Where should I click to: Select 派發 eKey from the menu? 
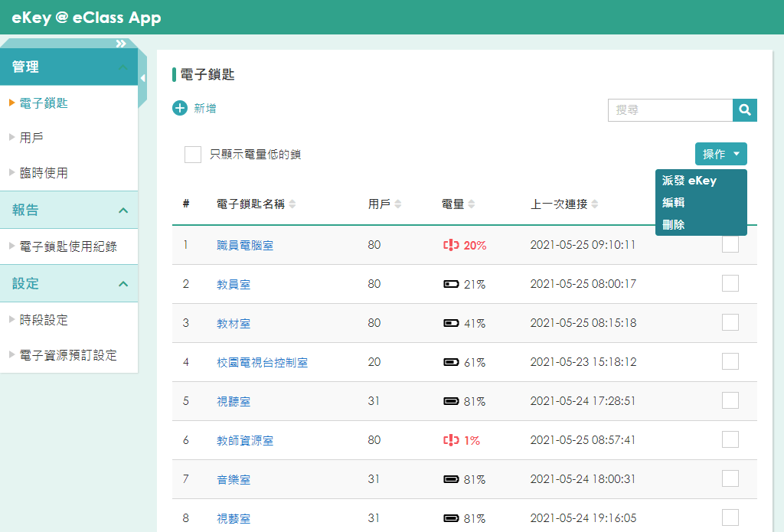690,181
